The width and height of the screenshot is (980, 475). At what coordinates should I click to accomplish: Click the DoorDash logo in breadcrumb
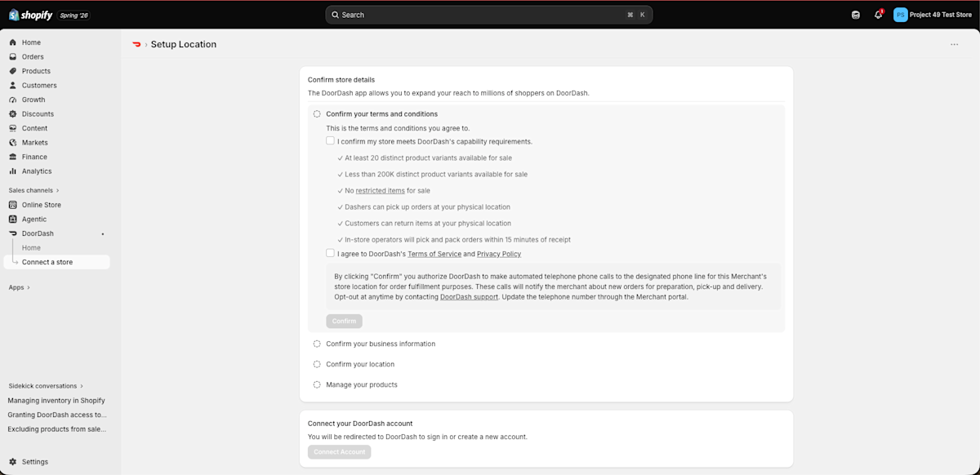coord(136,44)
